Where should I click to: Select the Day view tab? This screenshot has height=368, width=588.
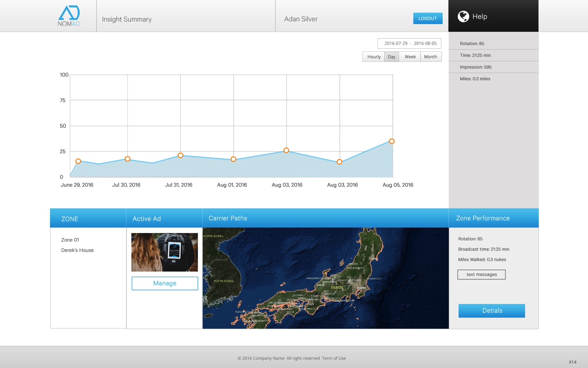(x=391, y=57)
